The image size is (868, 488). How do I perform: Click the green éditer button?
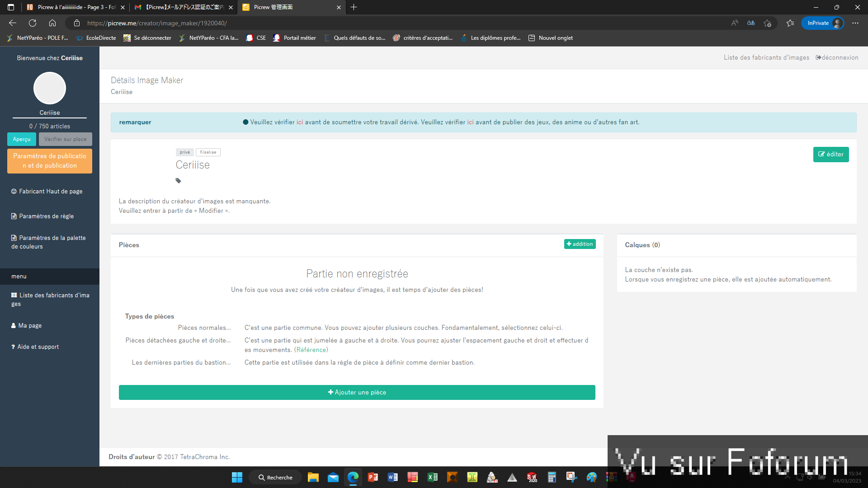coord(830,155)
